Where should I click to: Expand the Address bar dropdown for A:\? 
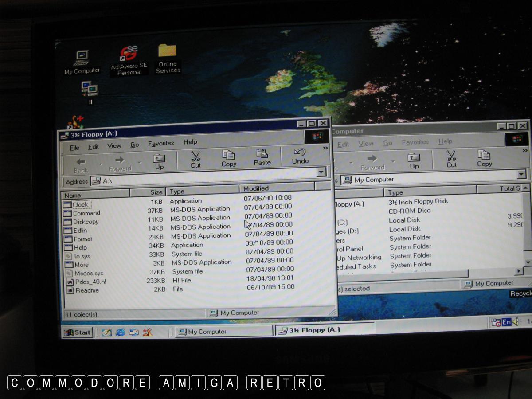coord(322,172)
